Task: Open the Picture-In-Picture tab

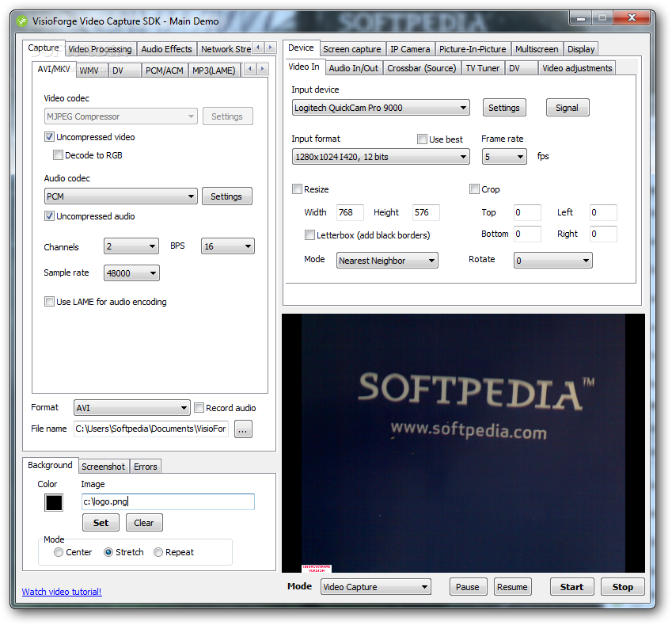Action: pos(473,49)
